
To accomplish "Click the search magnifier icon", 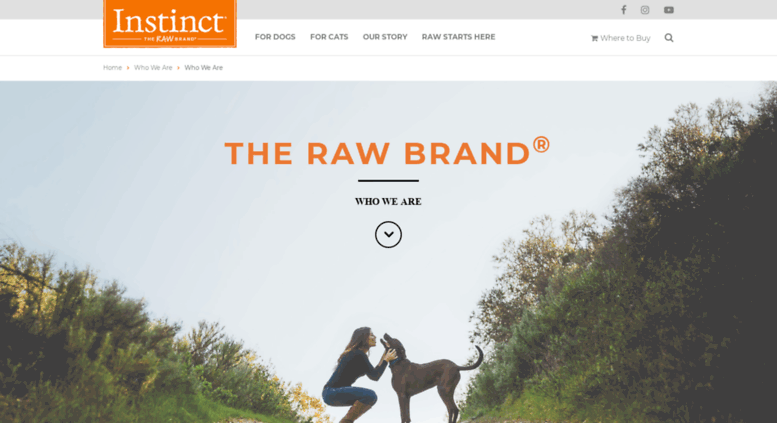I will pyautogui.click(x=669, y=38).
